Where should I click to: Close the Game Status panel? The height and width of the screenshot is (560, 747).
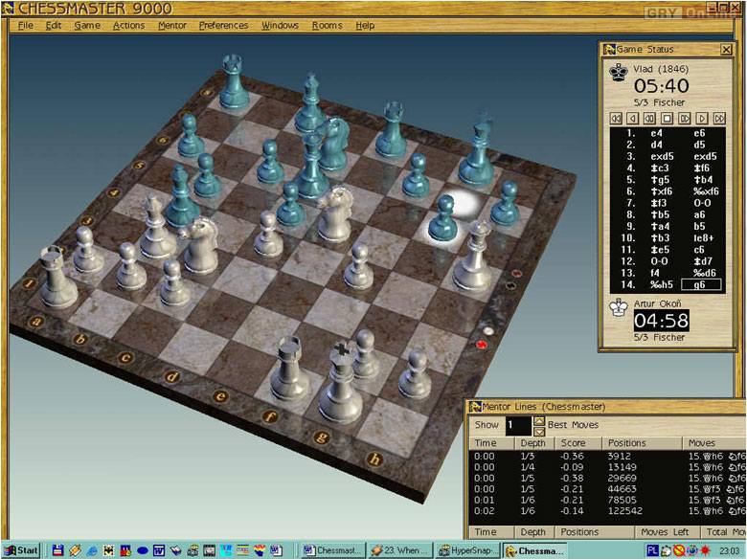click(x=726, y=50)
